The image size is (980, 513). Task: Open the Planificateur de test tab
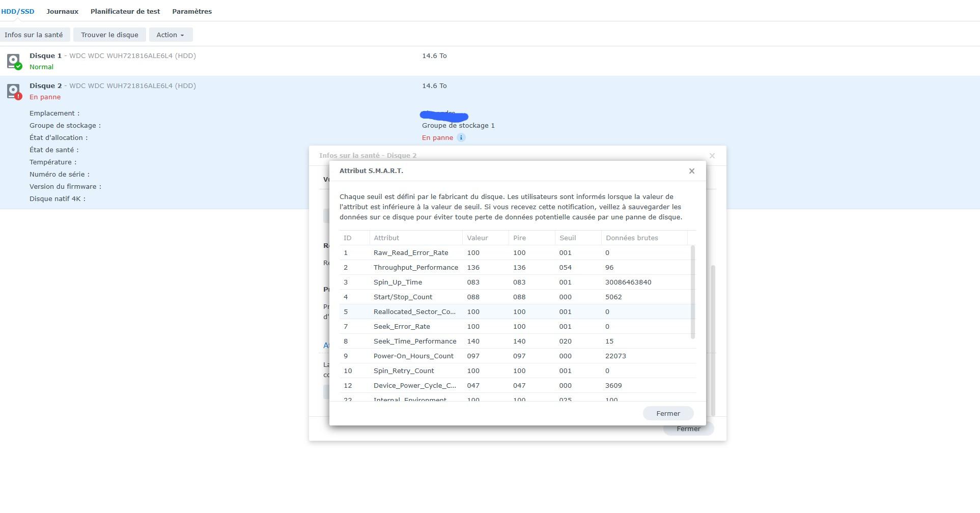[125, 11]
